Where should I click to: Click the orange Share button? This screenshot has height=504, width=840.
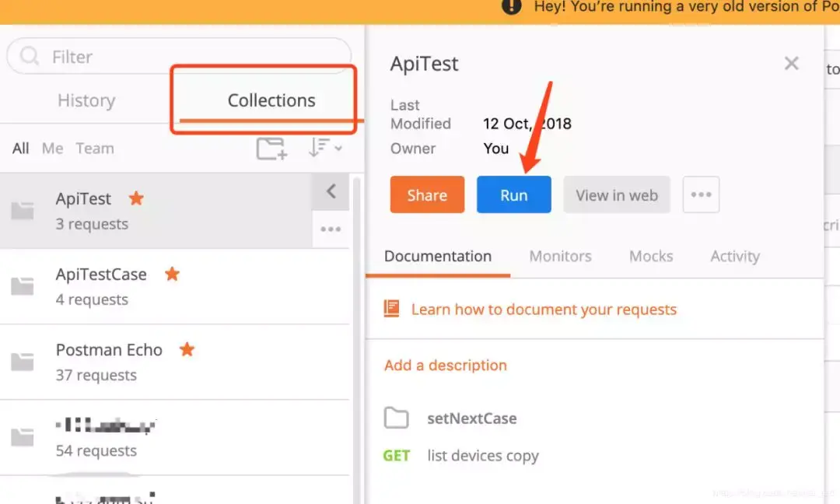click(427, 194)
